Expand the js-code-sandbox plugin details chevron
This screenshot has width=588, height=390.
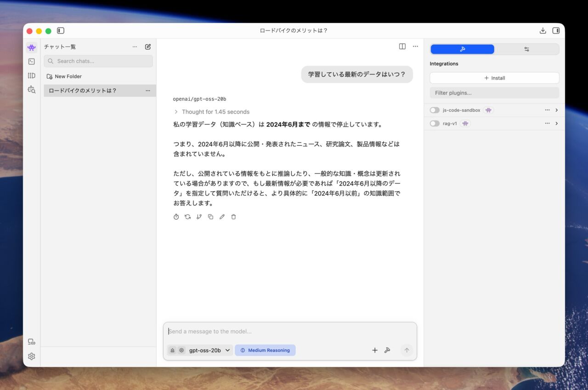tap(557, 110)
